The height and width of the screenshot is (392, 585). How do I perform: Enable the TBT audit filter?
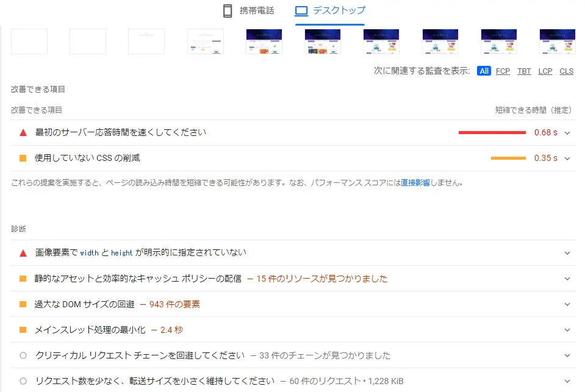tap(523, 71)
